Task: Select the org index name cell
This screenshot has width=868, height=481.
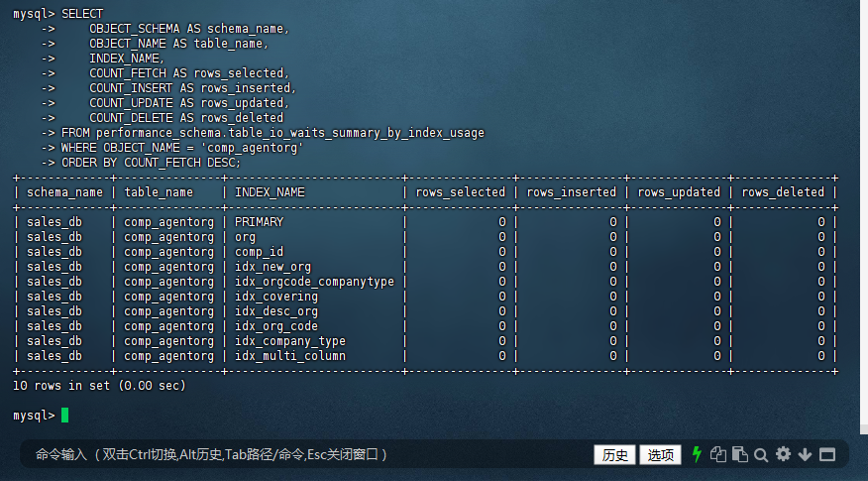Action: [245, 237]
